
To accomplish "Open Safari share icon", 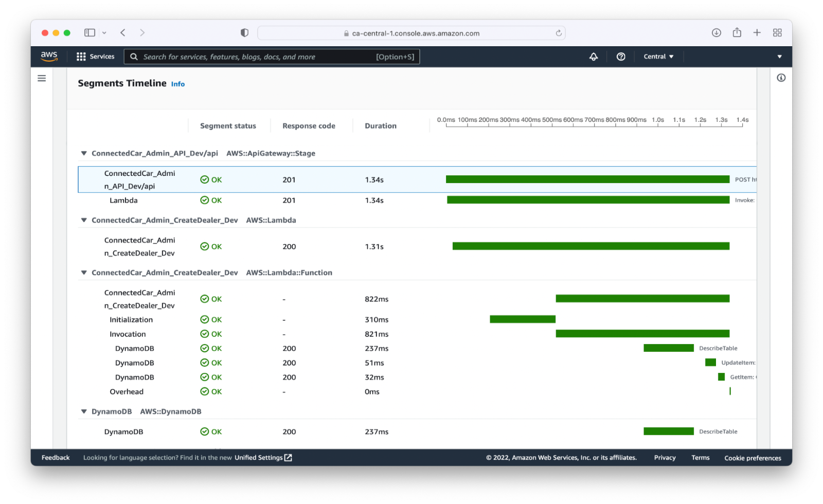I will tap(737, 32).
